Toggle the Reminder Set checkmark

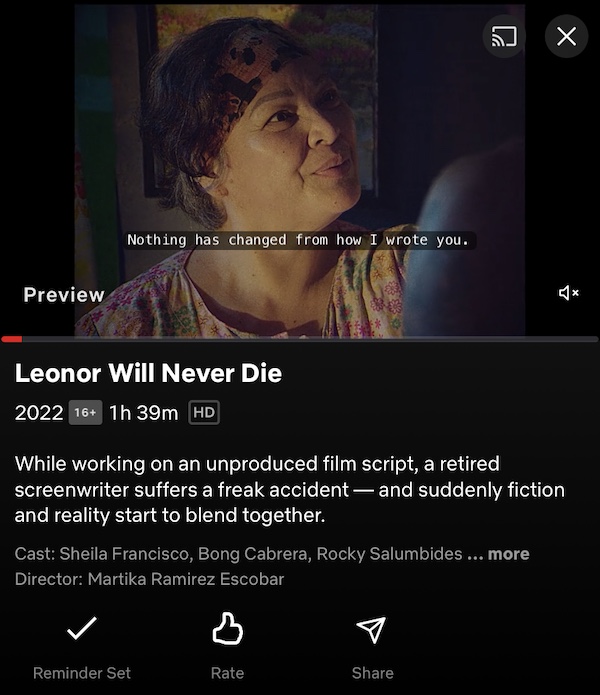tap(82, 628)
